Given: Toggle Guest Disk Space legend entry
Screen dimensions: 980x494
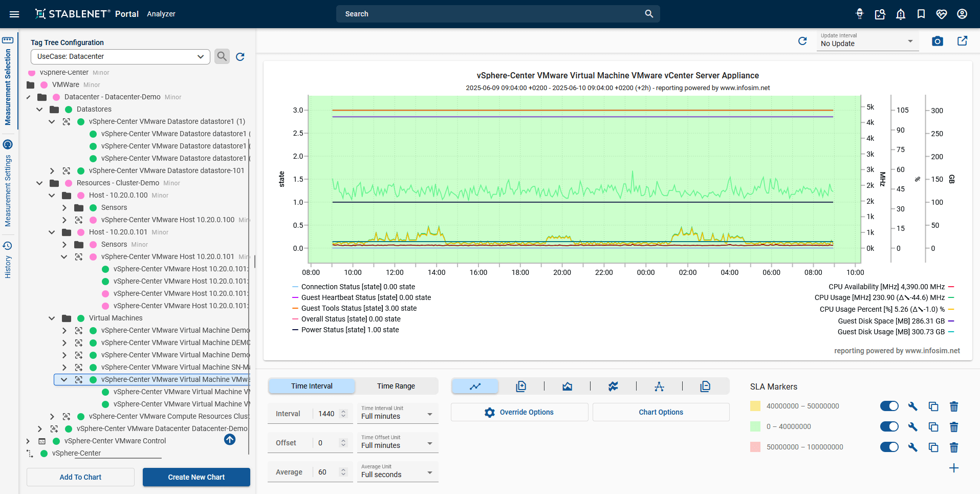Looking at the screenshot, I should point(896,321).
